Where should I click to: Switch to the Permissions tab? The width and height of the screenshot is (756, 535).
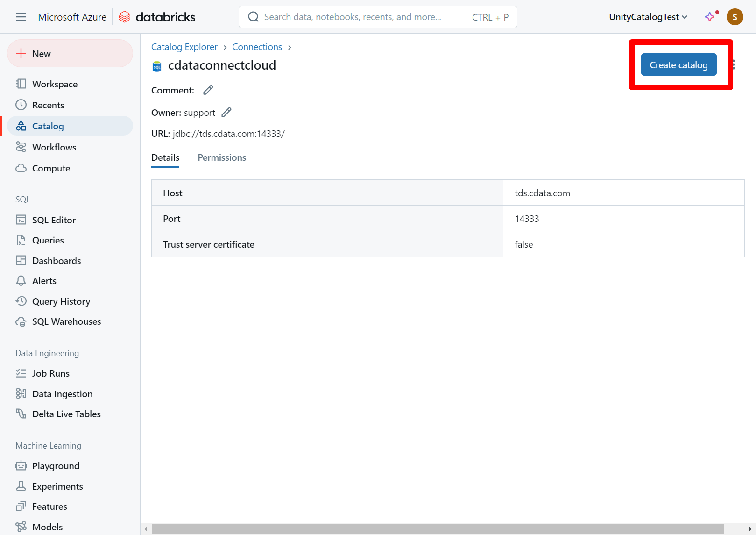[x=222, y=157]
